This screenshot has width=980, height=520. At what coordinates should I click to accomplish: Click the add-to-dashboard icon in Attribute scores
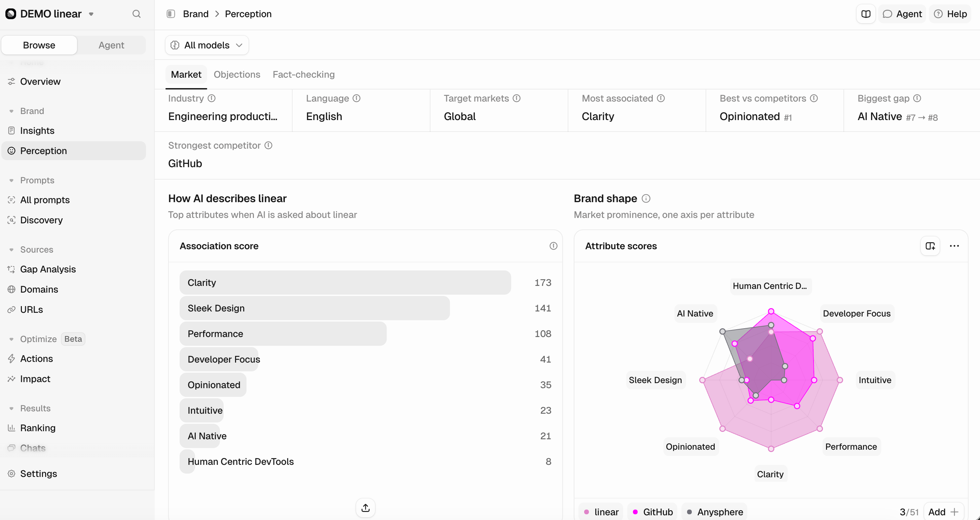[x=930, y=246]
